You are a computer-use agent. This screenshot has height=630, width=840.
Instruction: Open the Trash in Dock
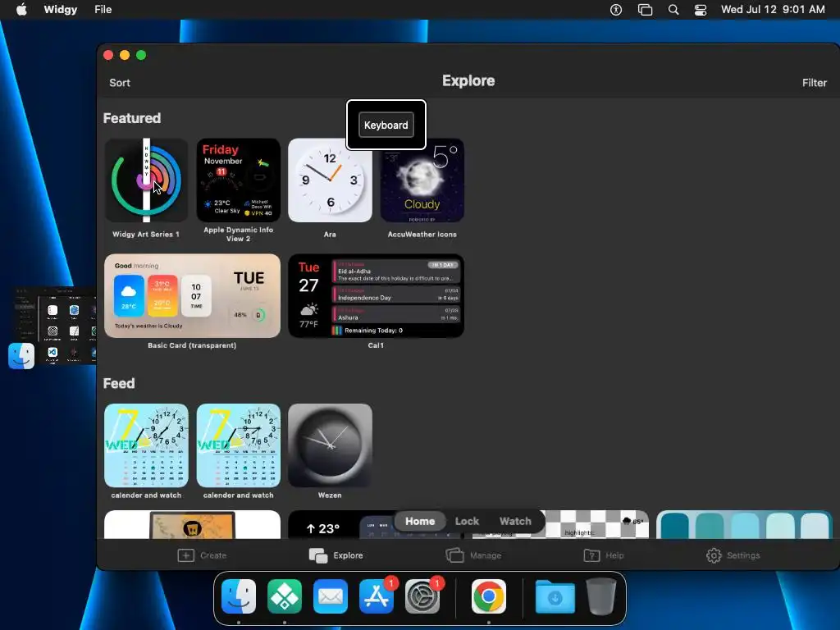(601, 596)
